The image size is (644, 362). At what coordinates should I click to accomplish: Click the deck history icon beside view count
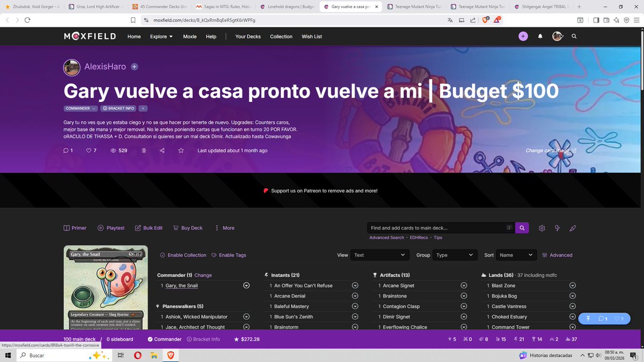[x=144, y=151]
